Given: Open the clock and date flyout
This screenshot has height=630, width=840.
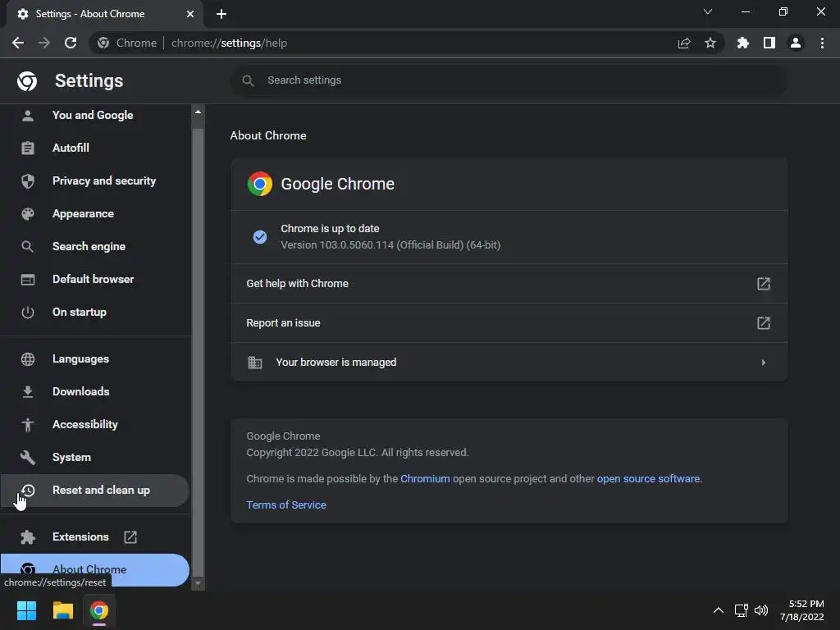Looking at the screenshot, I should tap(802, 610).
